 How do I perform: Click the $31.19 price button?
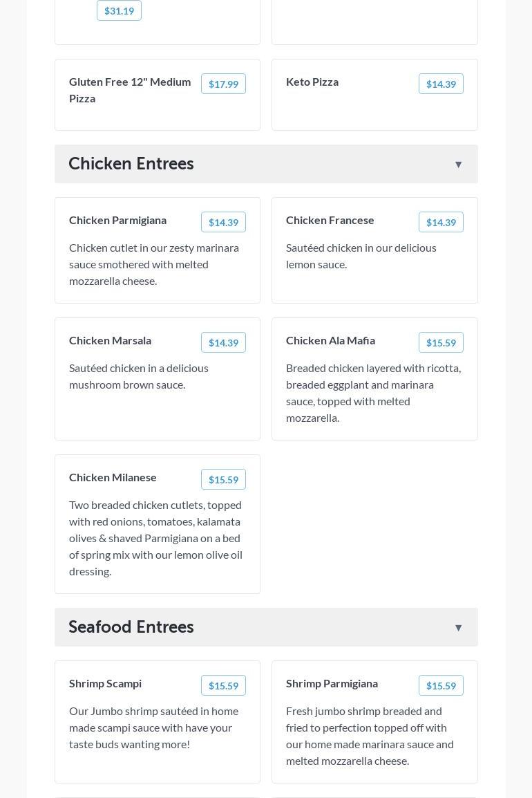119,10
